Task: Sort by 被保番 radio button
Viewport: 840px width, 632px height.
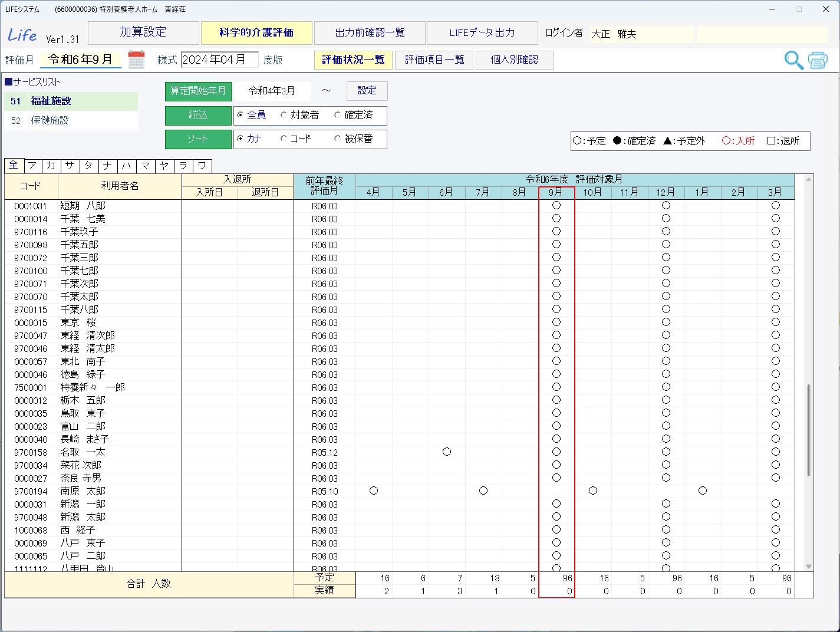Action: (x=337, y=139)
